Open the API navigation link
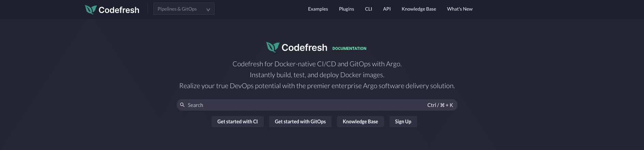This screenshot has width=644, height=150. click(x=387, y=9)
